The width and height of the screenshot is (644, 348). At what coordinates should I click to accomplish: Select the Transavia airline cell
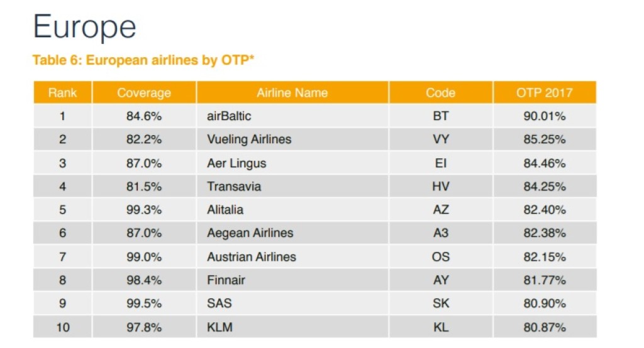[x=234, y=187]
